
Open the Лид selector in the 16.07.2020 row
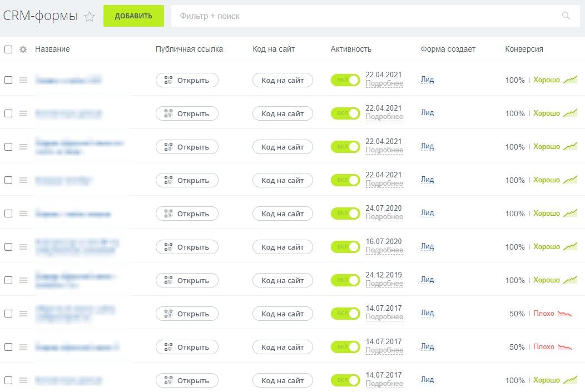pyautogui.click(x=427, y=246)
